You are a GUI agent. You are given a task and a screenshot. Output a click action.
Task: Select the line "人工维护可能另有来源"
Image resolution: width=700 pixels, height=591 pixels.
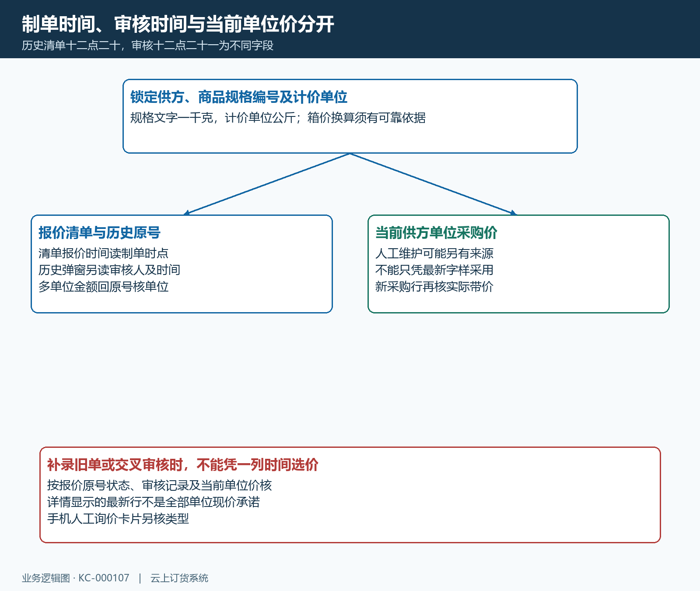[434, 253]
